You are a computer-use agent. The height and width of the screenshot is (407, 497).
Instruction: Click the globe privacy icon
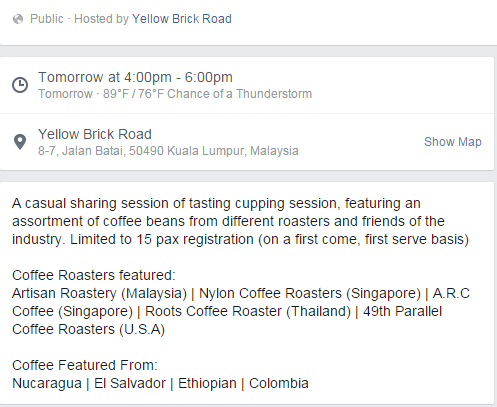(18, 19)
